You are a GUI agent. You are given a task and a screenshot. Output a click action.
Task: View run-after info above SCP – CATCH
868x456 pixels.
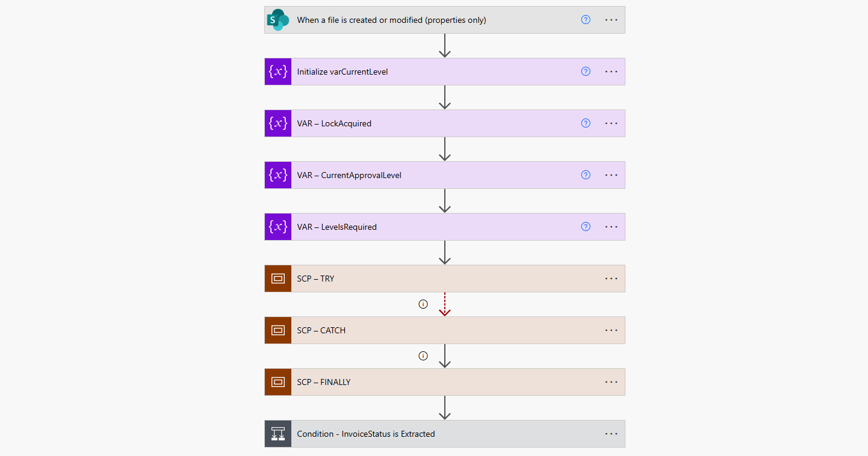point(423,304)
